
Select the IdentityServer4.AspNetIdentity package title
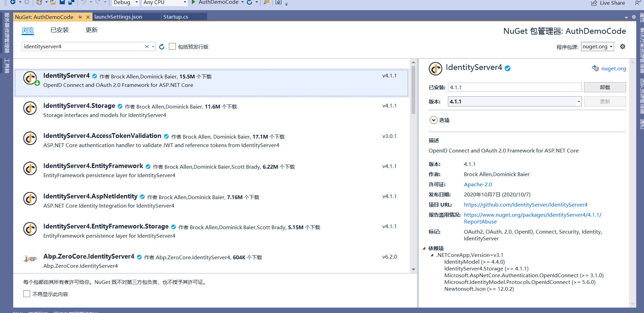[x=90, y=196]
